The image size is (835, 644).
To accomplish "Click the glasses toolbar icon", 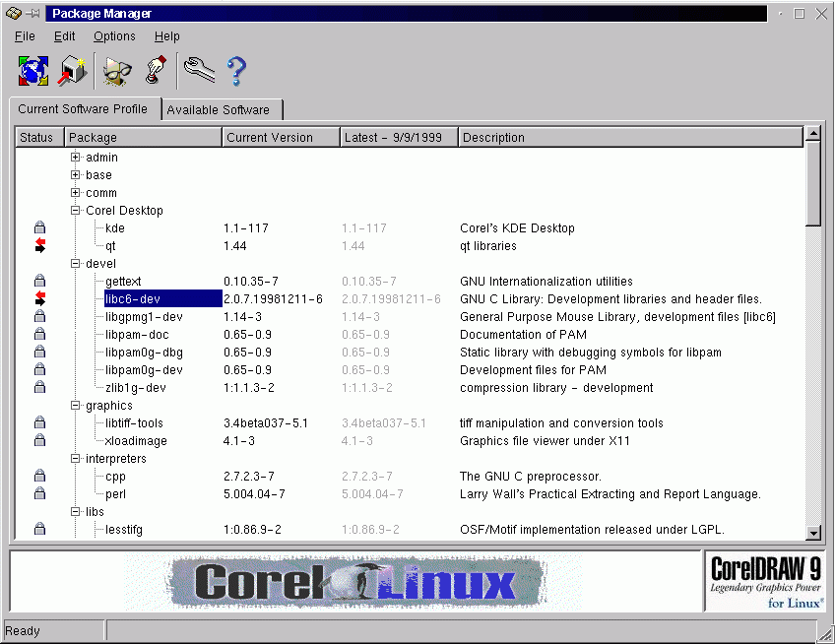I will (x=118, y=71).
